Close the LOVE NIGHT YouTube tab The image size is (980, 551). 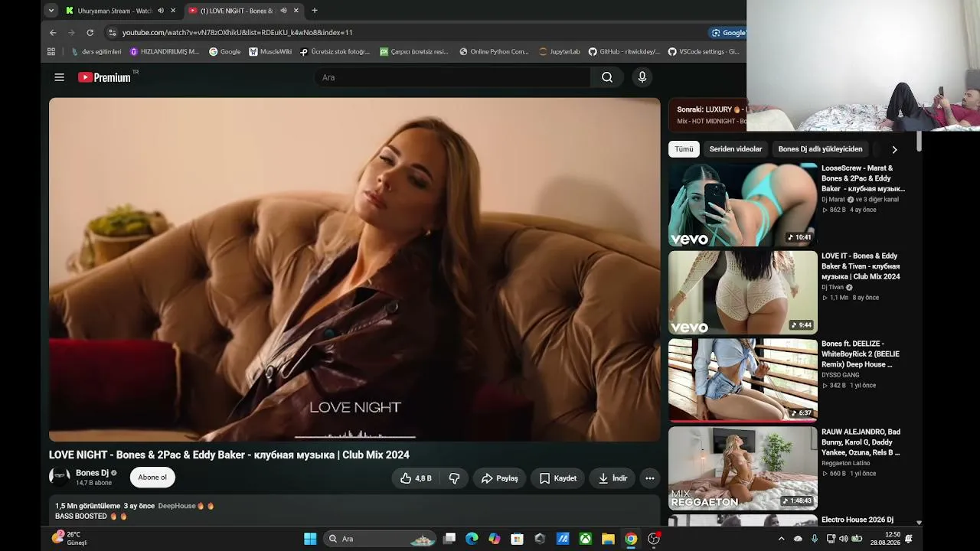[x=296, y=11]
